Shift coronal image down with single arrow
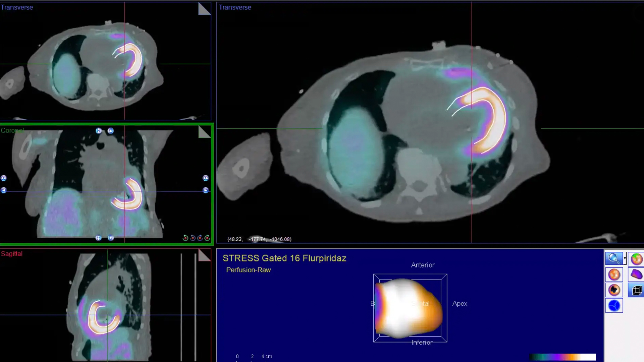 [x=111, y=238]
